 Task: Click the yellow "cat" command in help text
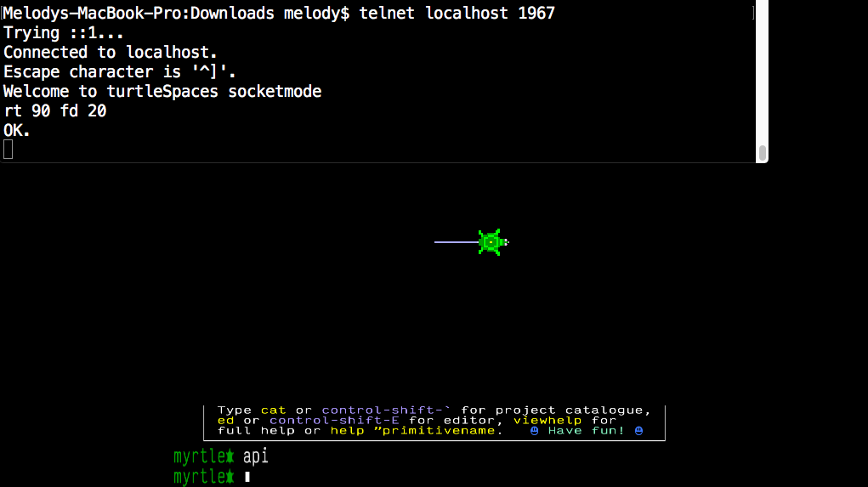pyautogui.click(x=274, y=410)
